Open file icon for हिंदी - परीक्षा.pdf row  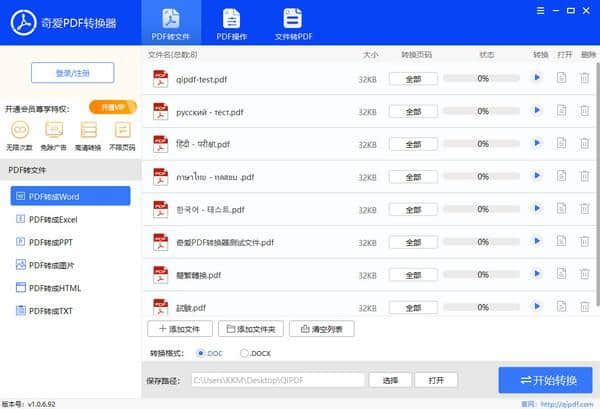click(562, 143)
